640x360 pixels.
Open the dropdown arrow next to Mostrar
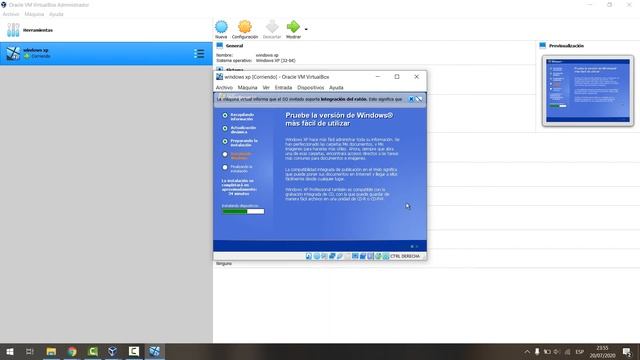(306, 29)
